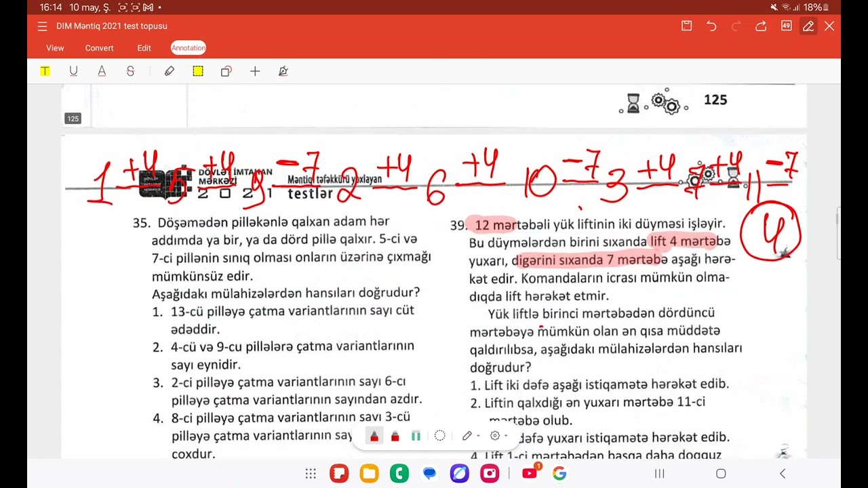868x488 pixels.
Task: Select the signature pen tool
Action: (x=283, y=71)
